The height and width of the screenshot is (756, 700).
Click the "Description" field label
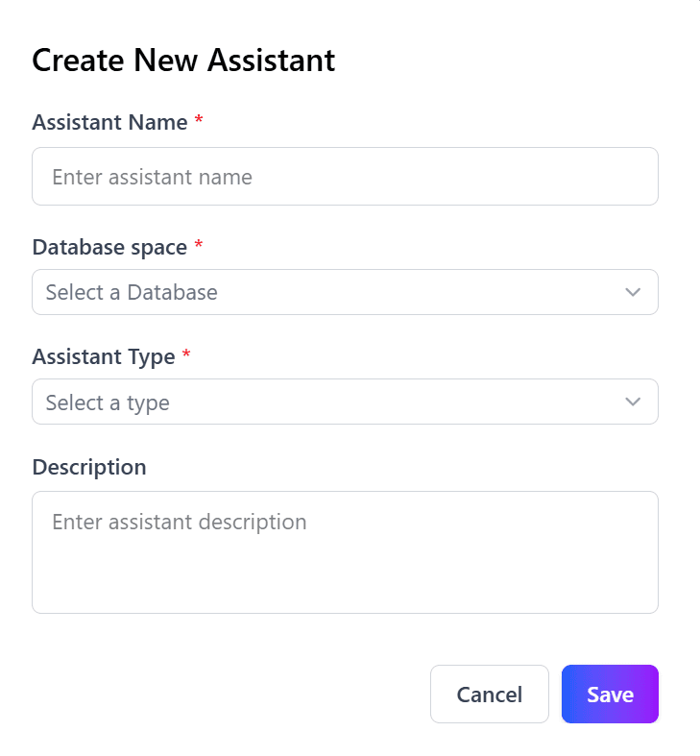tap(89, 467)
